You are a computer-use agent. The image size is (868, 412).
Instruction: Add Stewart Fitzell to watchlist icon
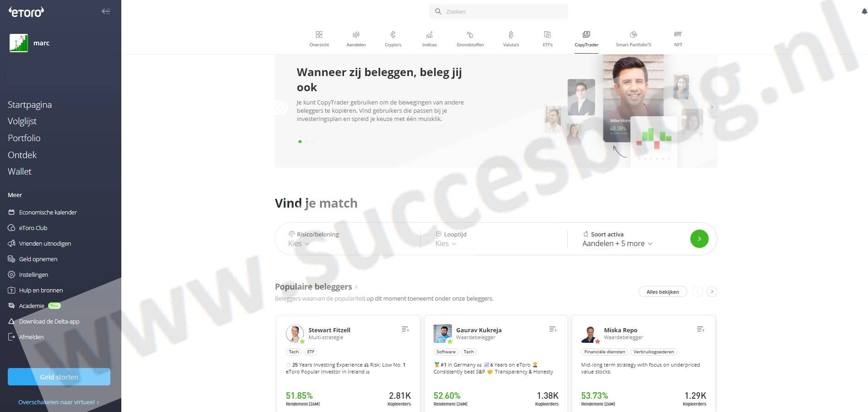tap(405, 329)
